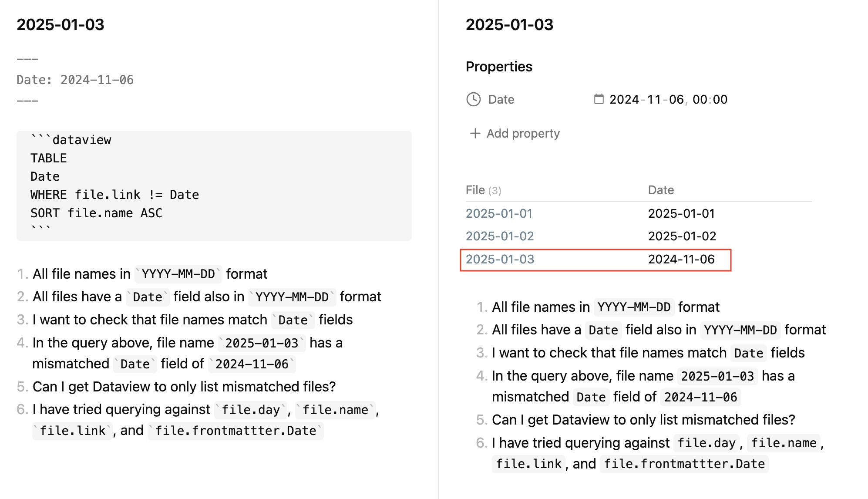Click the ```dataview opening line of the code block
Screen dimensions: 868x499
point(71,140)
